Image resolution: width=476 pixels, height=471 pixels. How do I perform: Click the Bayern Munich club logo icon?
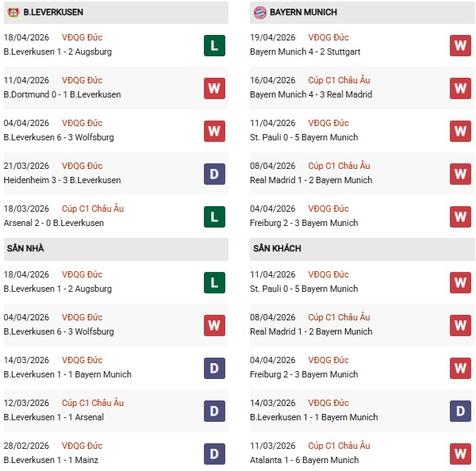click(259, 12)
